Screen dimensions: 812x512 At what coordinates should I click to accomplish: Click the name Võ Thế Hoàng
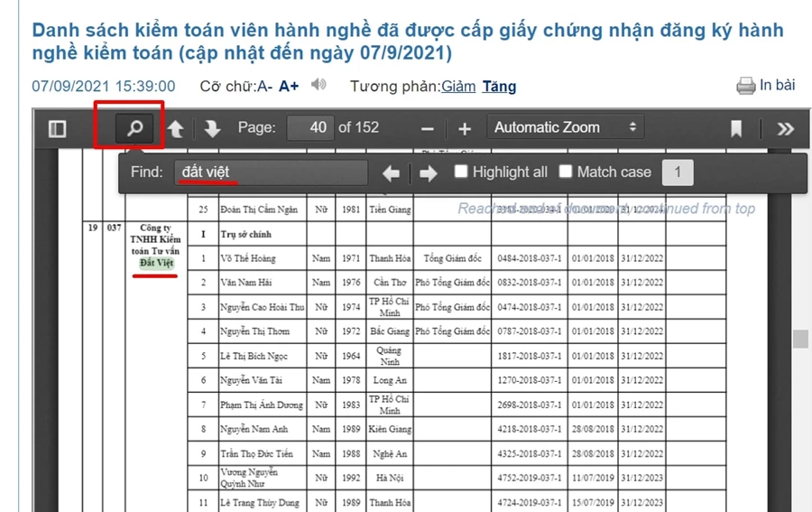point(247,258)
